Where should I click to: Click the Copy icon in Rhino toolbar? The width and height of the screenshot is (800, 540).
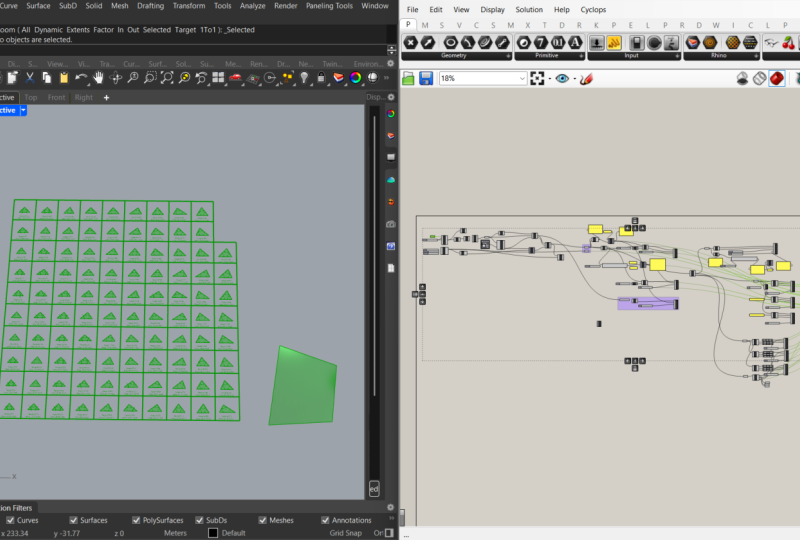pyautogui.click(x=46, y=78)
